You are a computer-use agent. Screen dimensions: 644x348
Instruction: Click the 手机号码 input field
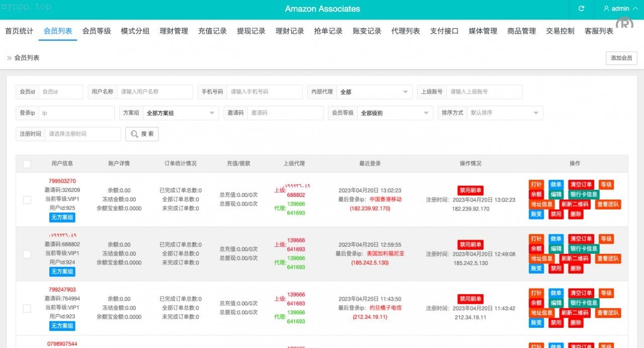point(264,92)
